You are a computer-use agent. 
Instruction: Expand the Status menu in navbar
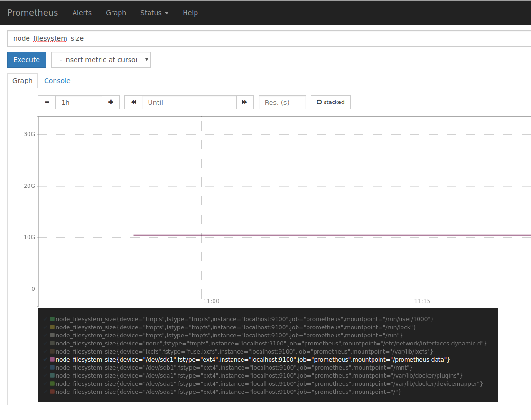click(x=154, y=13)
